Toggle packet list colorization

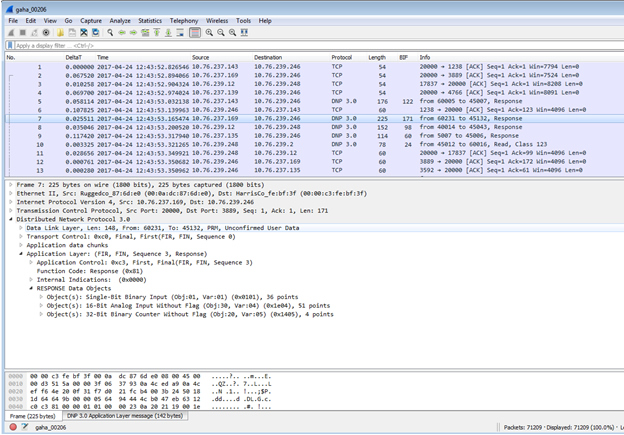[x=195, y=33]
